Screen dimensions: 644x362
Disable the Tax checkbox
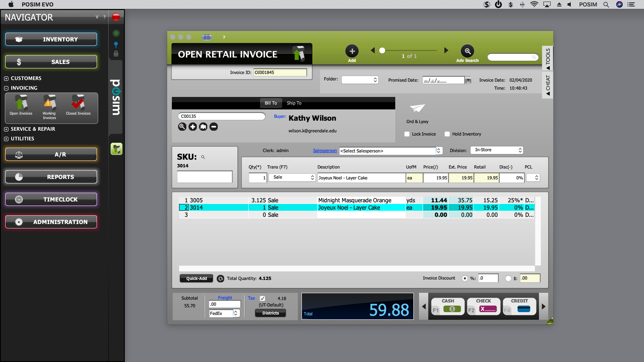[262, 298]
